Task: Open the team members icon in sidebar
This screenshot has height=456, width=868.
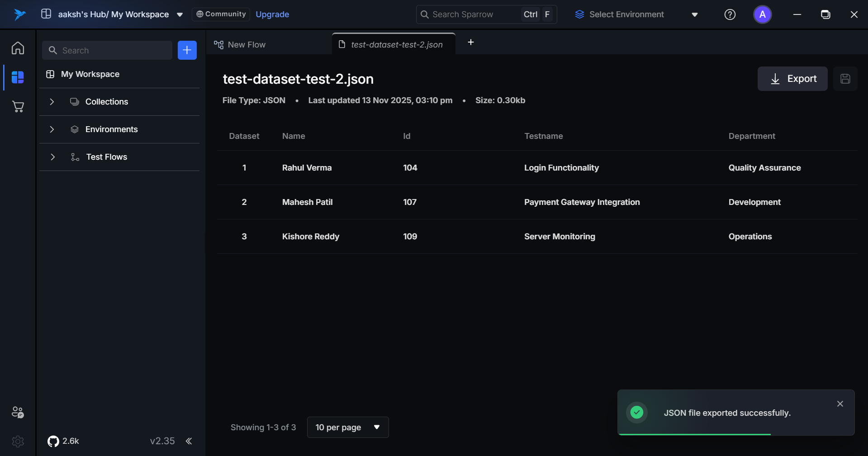Action: tap(18, 412)
